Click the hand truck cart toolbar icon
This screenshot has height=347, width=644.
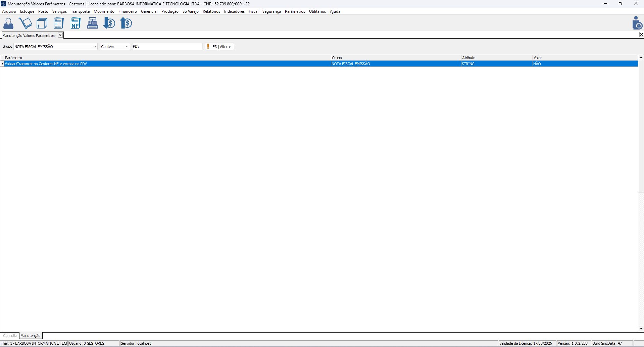(x=26, y=23)
